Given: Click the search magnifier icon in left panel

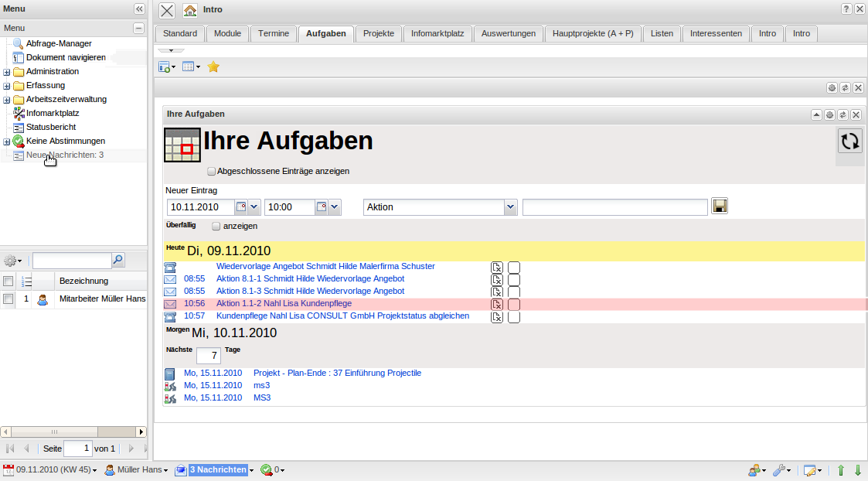Looking at the screenshot, I should 118,260.
